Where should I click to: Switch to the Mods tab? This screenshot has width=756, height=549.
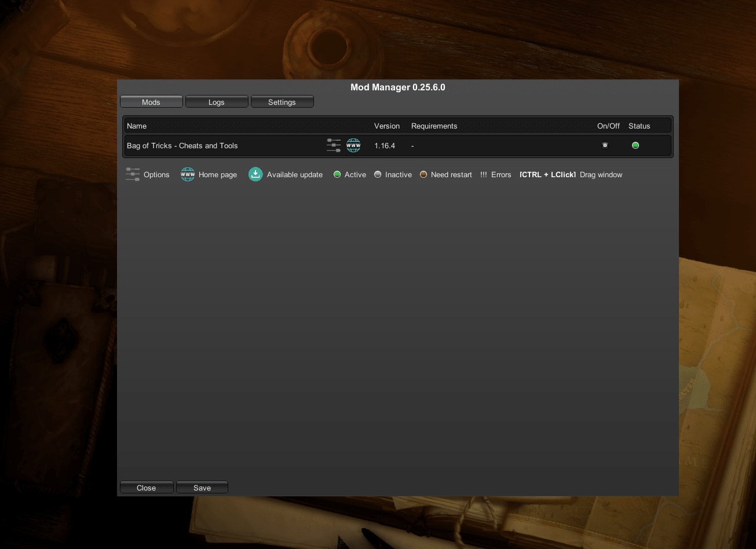(151, 102)
